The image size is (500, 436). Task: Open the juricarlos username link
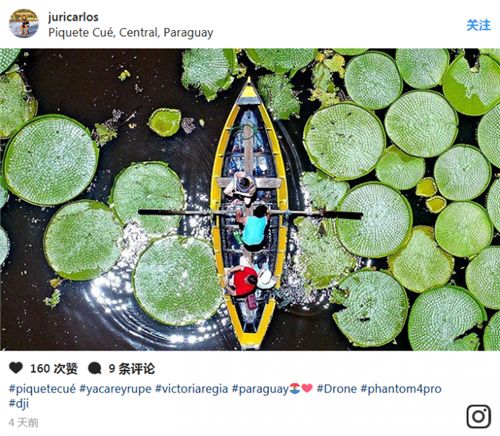point(73,17)
